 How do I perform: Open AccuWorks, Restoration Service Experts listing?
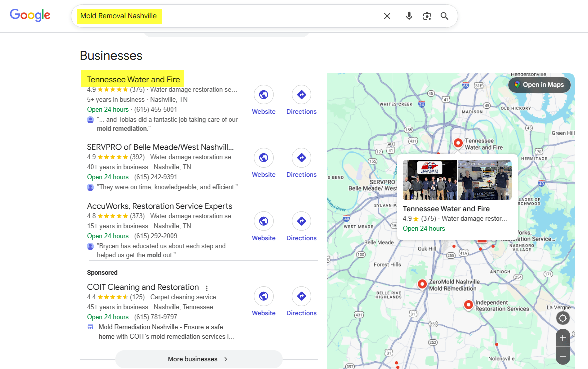tap(159, 206)
